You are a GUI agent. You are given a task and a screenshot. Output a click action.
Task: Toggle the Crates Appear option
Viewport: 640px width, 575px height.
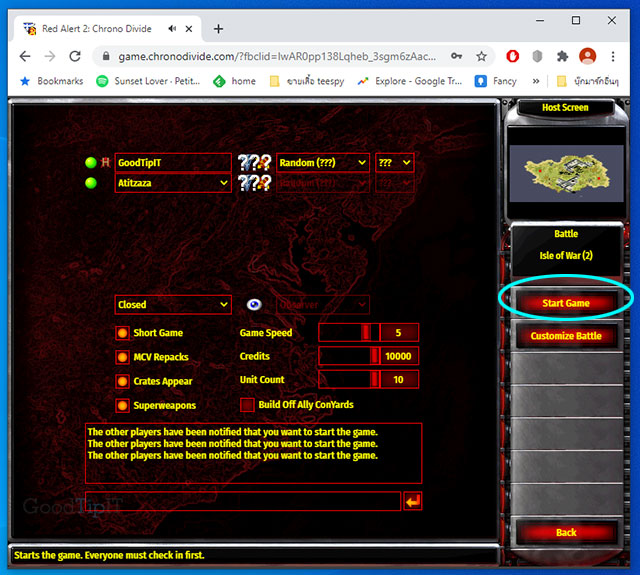122,381
